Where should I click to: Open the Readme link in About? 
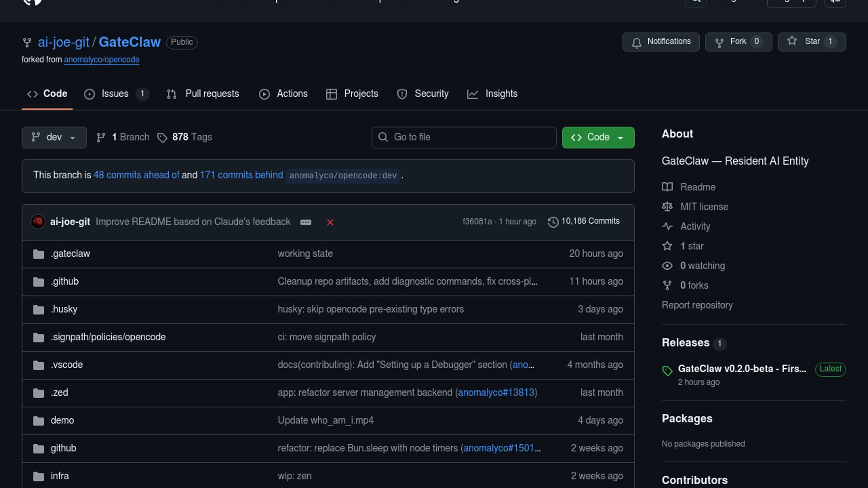point(698,187)
